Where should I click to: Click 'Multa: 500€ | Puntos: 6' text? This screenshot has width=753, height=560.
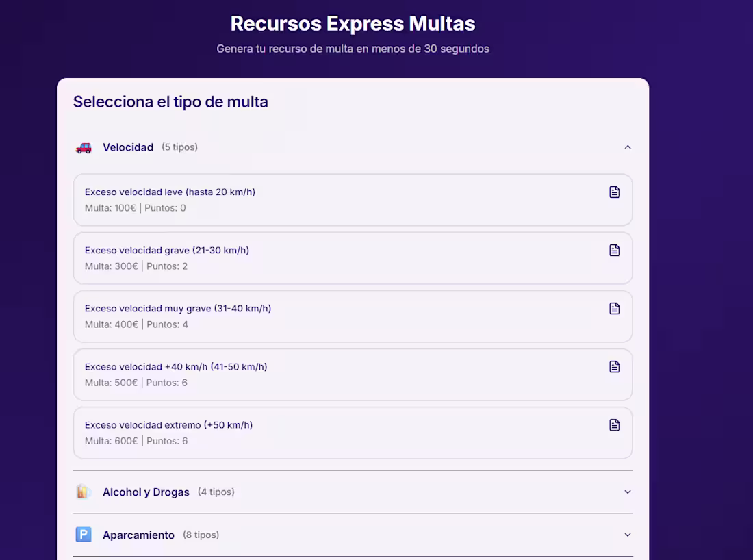[136, 383]
